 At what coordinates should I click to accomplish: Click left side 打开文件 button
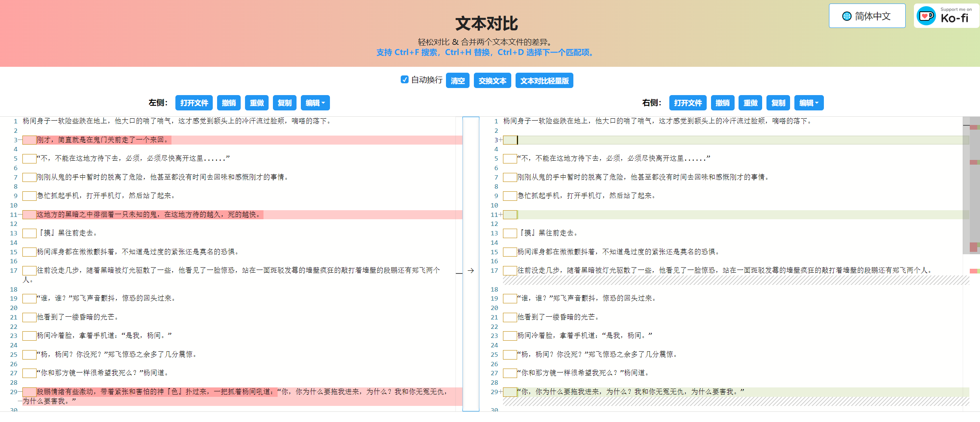[194, 103]
